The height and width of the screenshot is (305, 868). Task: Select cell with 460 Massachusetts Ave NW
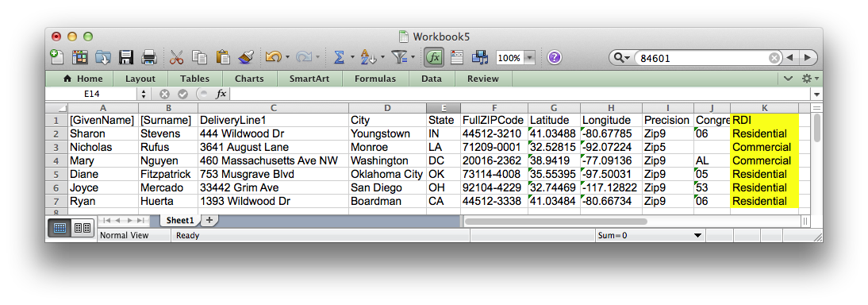(274, 160)
